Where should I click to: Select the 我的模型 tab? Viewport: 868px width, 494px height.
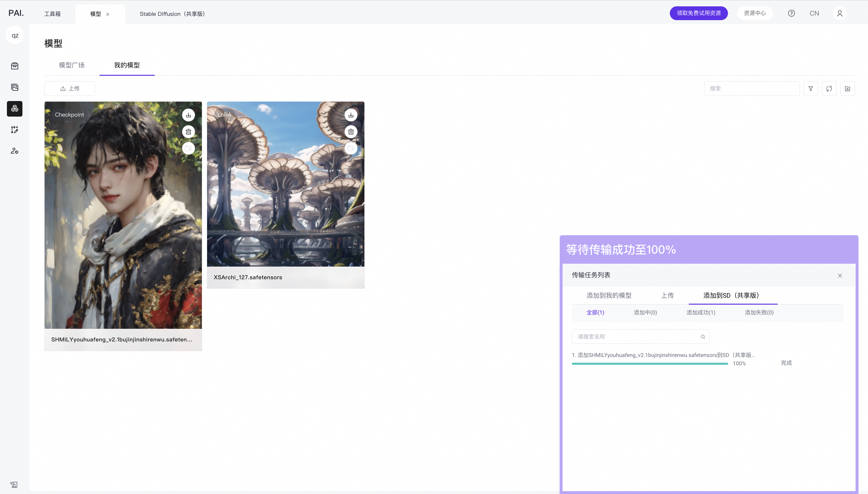click(x=127, y=65)
